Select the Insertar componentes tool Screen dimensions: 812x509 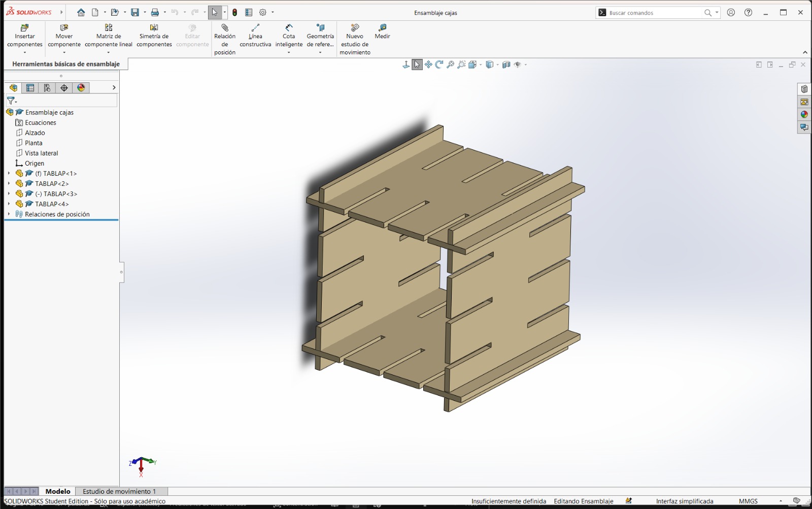24,37
